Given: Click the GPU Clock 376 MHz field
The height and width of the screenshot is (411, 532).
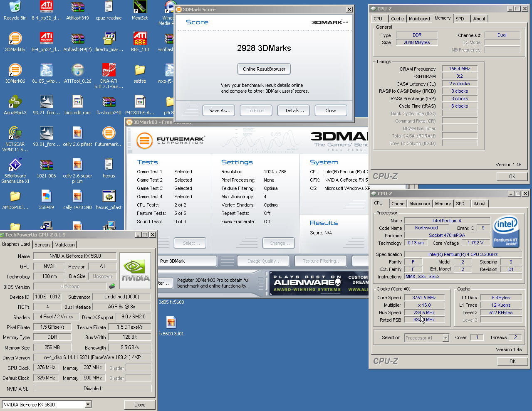Looking at the screenshot, I should pos(46,368).
